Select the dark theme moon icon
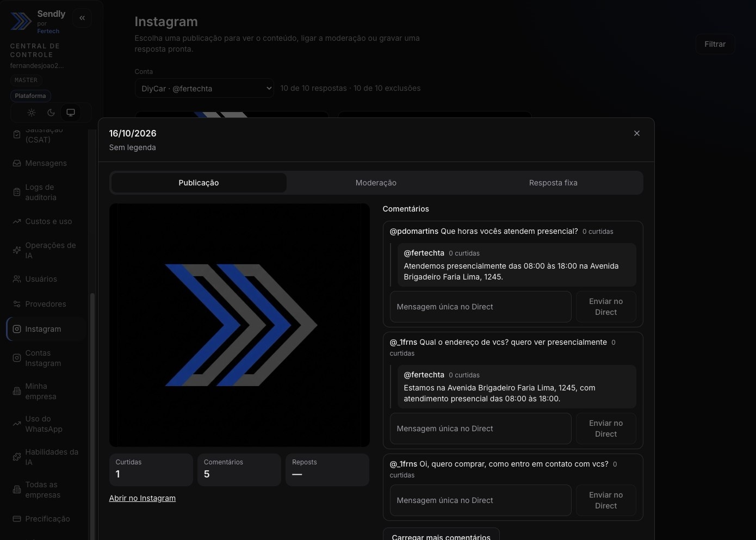The width and height of the screenshot is (756, 540). (51, 113)
